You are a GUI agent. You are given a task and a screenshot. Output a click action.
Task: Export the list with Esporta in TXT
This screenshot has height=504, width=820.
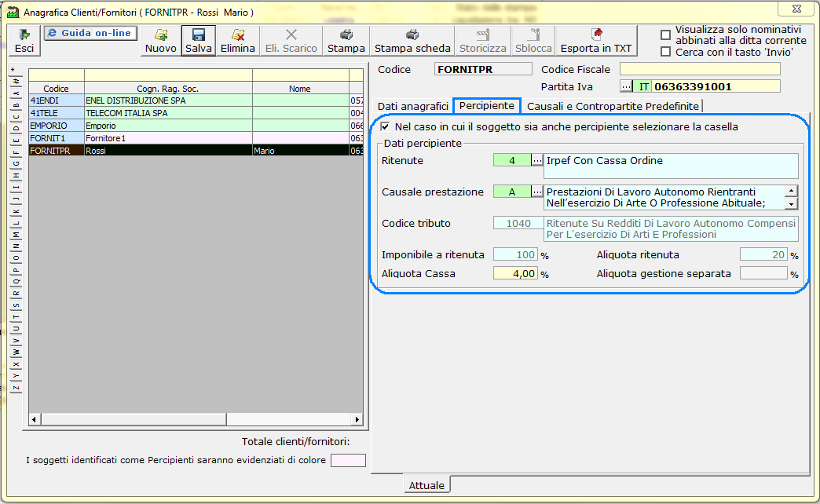(596, 40)
